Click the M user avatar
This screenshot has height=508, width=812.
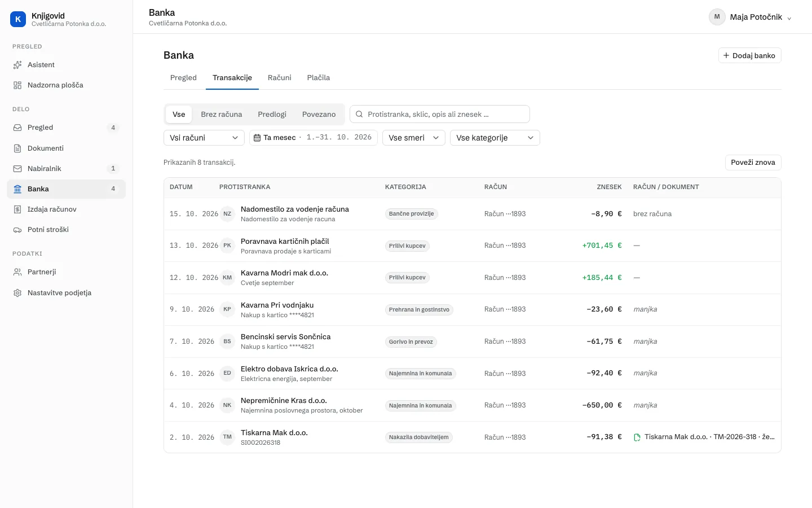[x=717, y=17]
